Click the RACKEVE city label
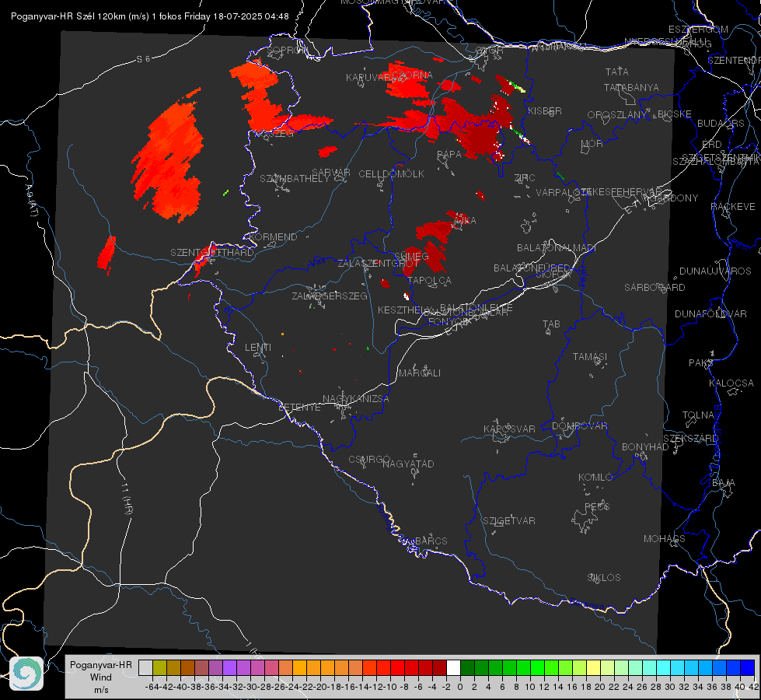The width and height of the screenshot is (761, 700). tap(733, 206)
